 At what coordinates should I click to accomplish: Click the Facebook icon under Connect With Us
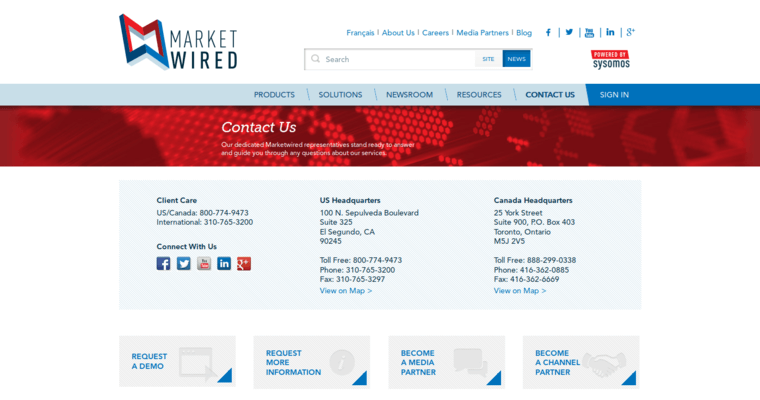pyautogui.click(x=163, y=263)
